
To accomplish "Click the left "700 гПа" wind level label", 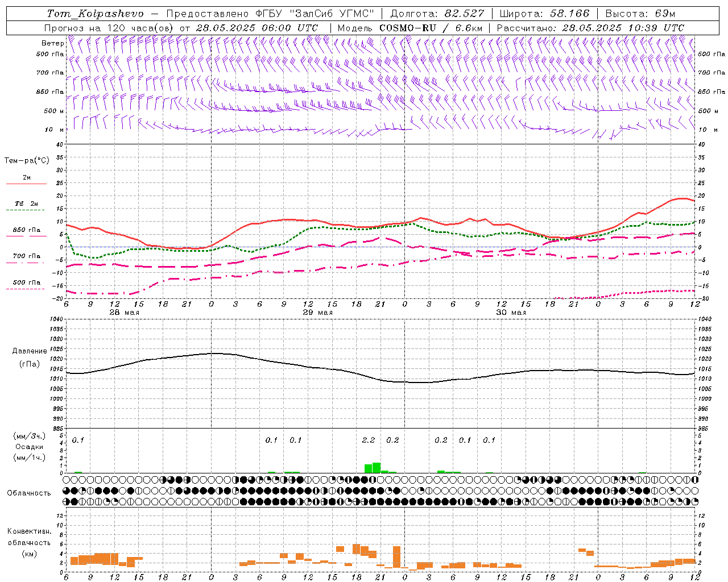I will 50,73.
